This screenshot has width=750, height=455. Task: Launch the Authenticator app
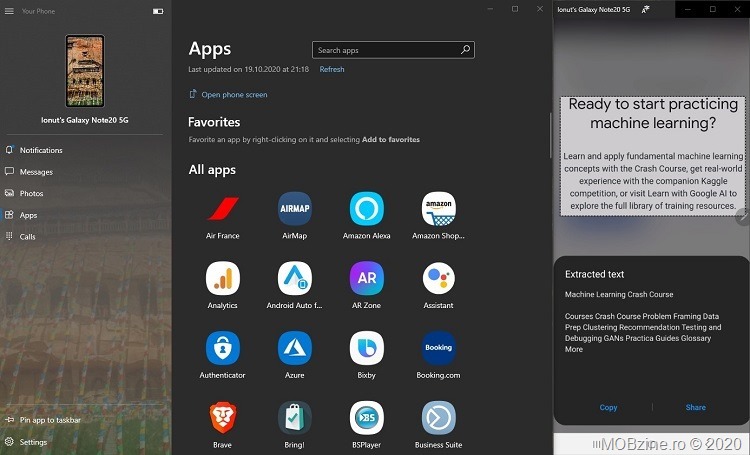pos(222,348)
